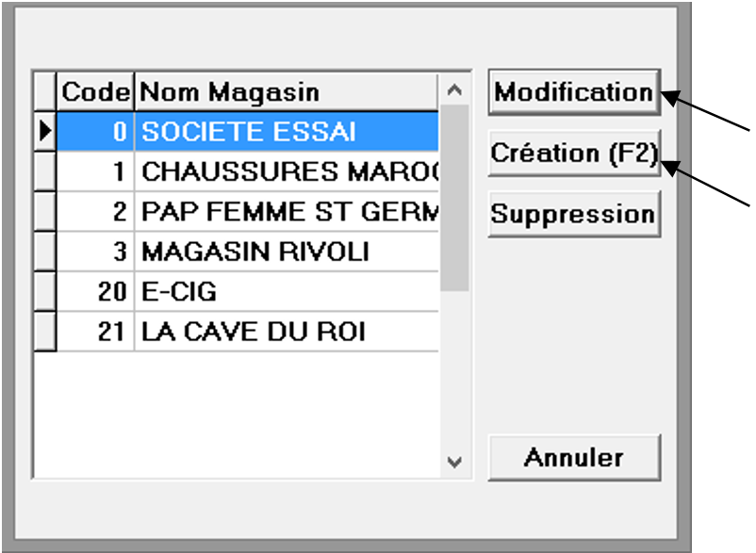This screenshot has width=756, height=553.
Task: Click the vertical scrollbar thumb
Action: (454, 198)
